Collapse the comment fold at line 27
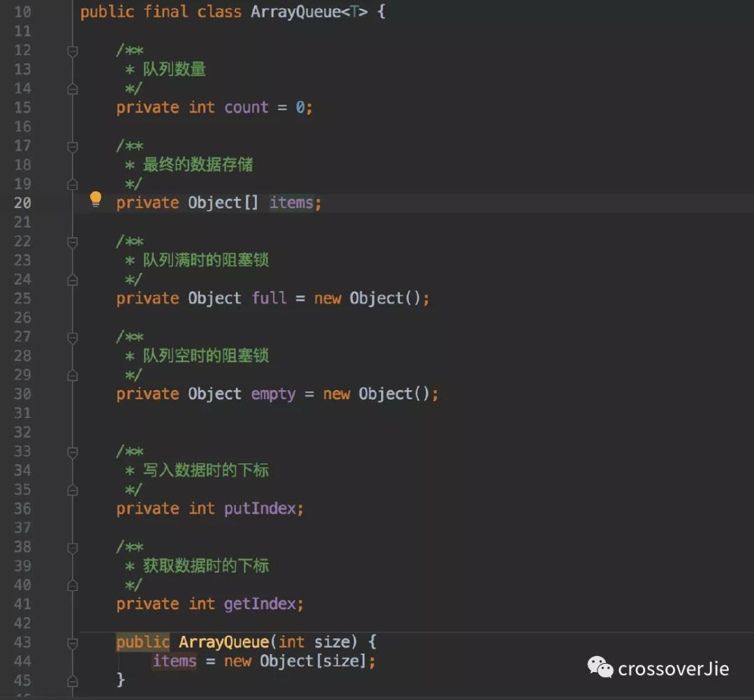The image size is (754, 700). 73,338
